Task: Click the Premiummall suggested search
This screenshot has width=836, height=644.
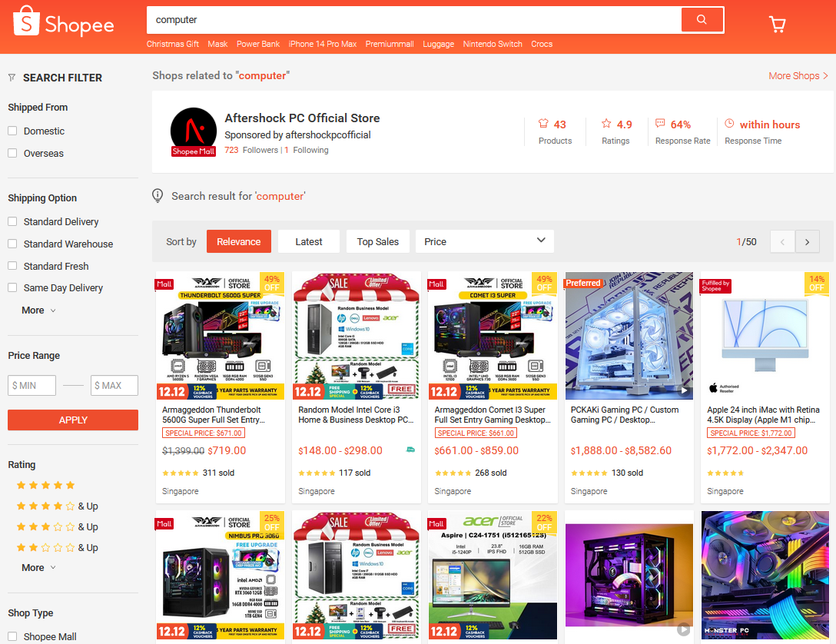Action: (x=390, y=45)
